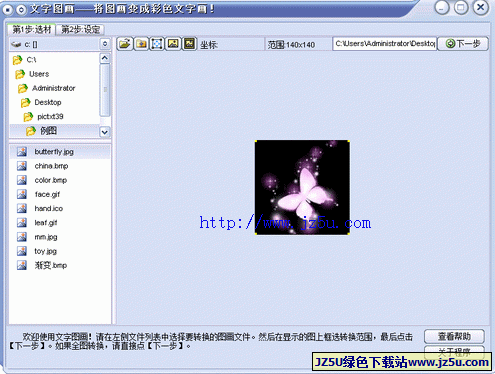This screenshot has width=495, height=374.
Task: Click the 查看帮助 button
Action: pos(454,336)
